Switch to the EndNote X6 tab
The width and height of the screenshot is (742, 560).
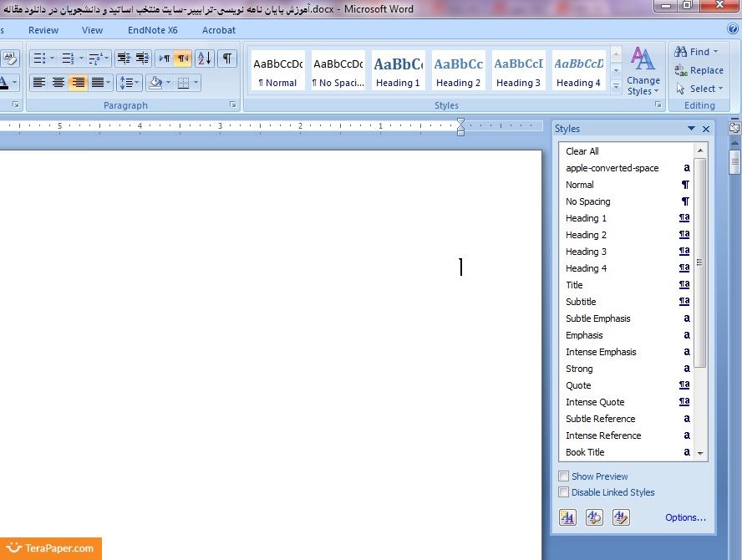[152, 30]
